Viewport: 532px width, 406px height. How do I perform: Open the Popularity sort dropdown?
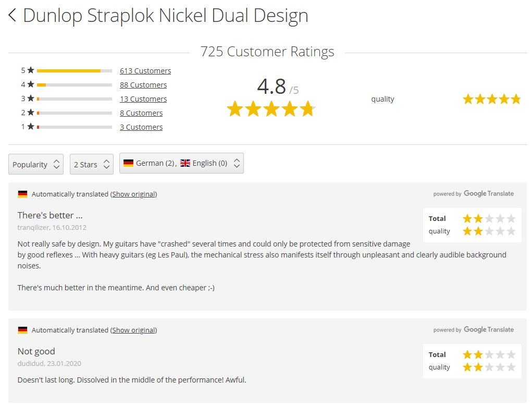pos(36,164)
